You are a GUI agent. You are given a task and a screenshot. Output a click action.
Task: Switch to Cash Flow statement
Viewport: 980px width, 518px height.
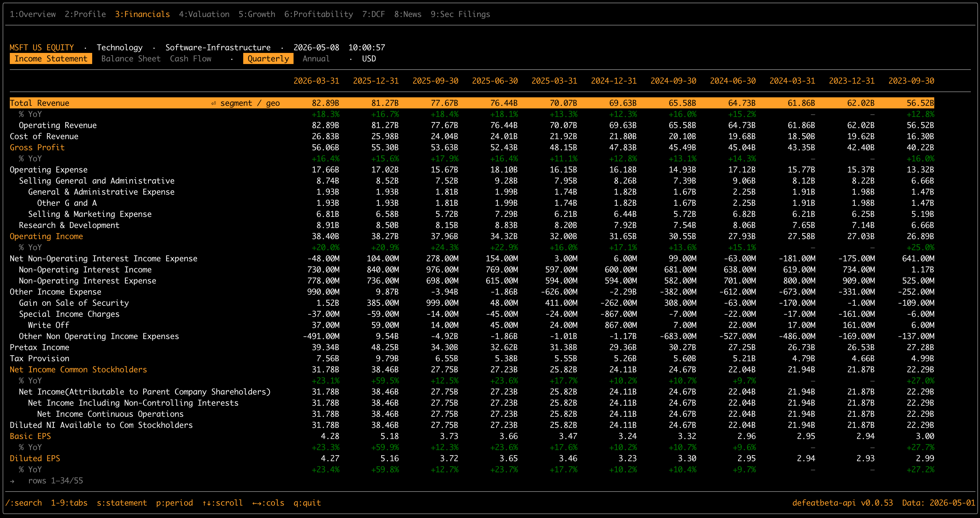[191, 58]
